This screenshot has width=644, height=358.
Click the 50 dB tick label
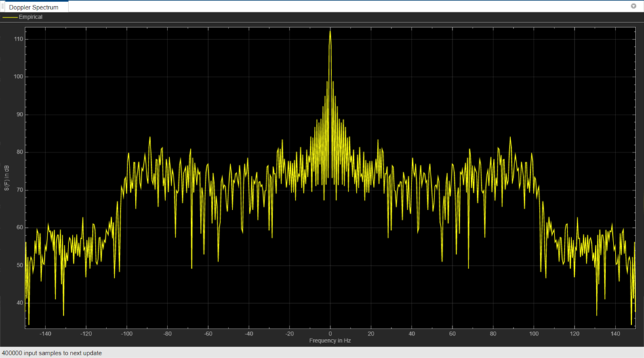point(20,265)
